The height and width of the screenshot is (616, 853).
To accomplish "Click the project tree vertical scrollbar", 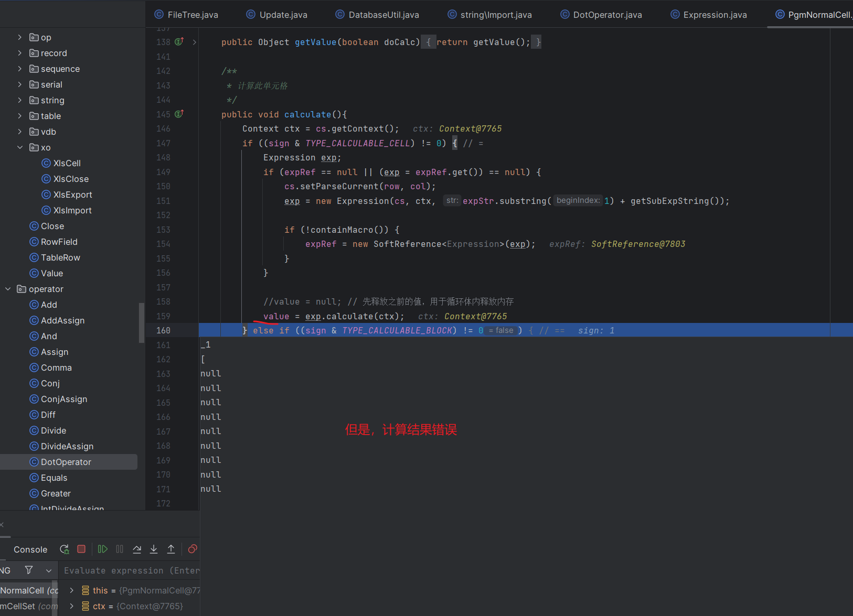I will tap(141, 322).
